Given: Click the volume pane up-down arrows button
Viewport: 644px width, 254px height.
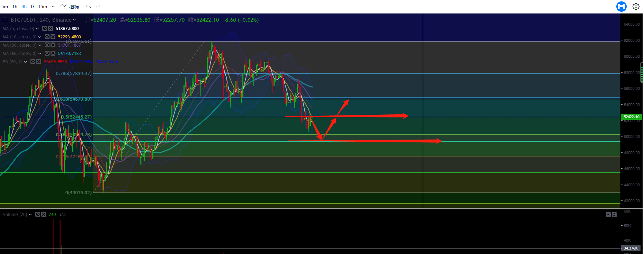Looking at the screenshot, I should [x=614, y=215].
